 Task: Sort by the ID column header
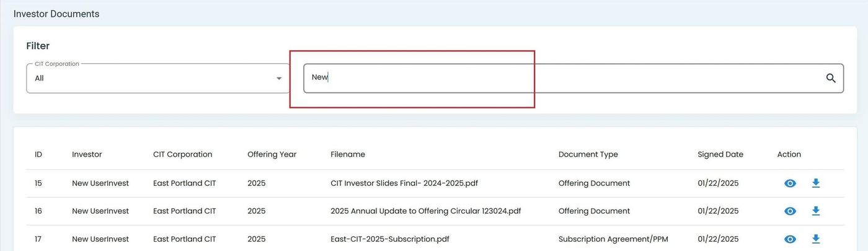38,154
